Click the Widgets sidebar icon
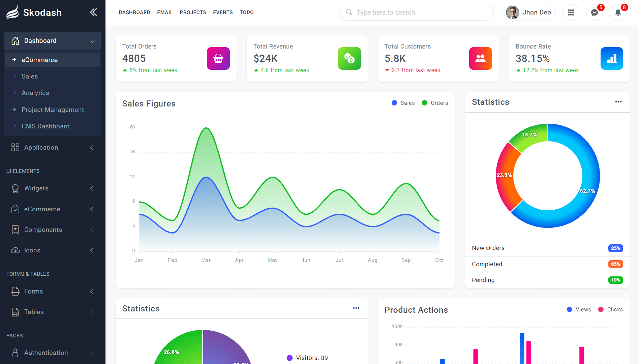This screenshot has width=639, height=364. [x=15, y=188]
